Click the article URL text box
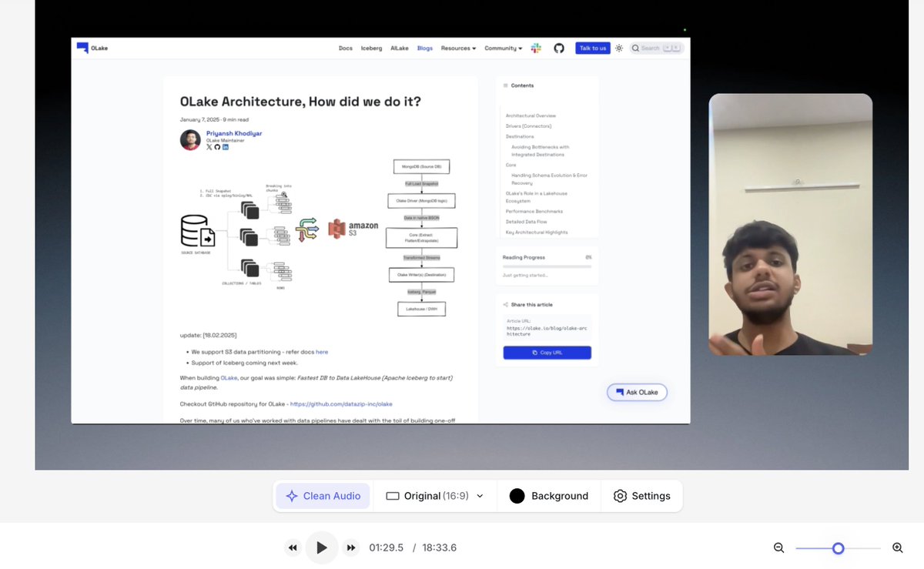Image resolution: width=924 pixels, height=569 pixels. (547, 327)
